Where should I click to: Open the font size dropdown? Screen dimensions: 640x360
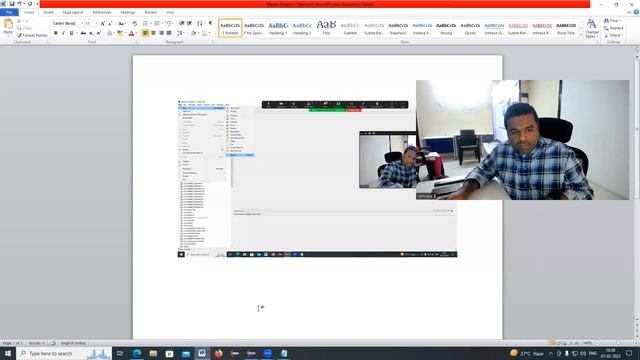click(96, 23)
